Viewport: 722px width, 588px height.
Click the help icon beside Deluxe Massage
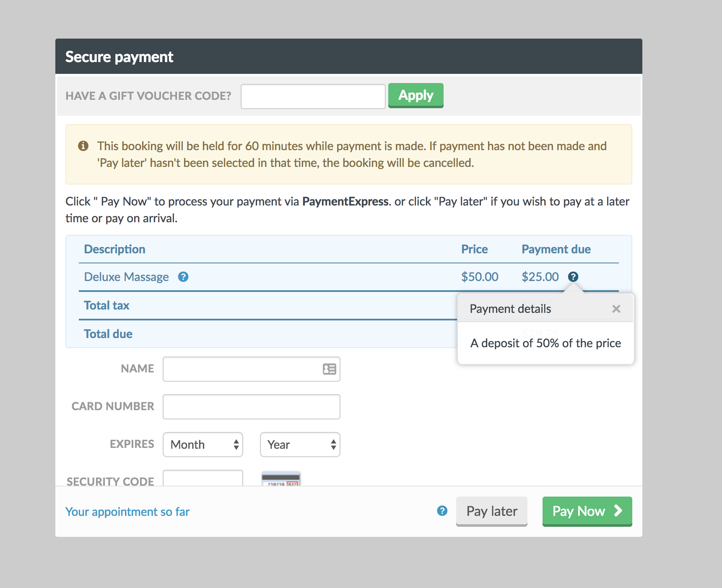pos(183,277)
